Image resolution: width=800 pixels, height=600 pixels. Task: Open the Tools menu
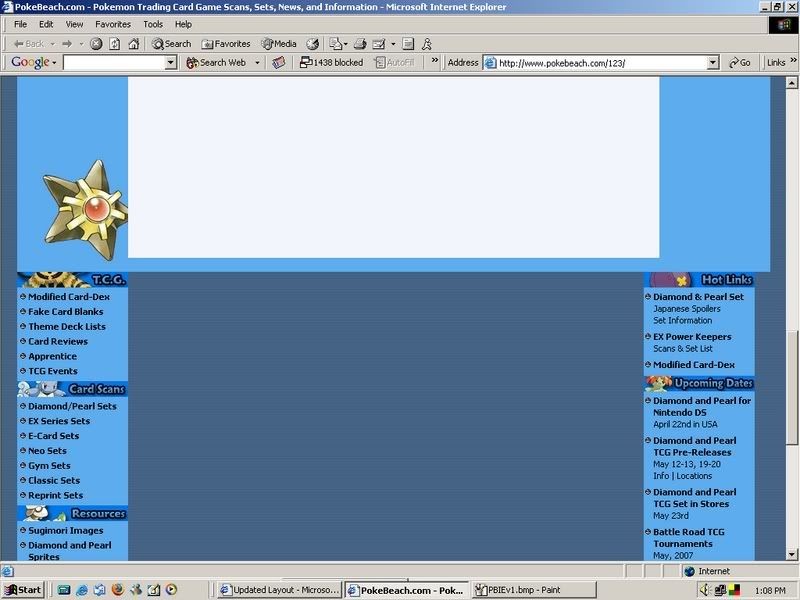pos(153,24)
